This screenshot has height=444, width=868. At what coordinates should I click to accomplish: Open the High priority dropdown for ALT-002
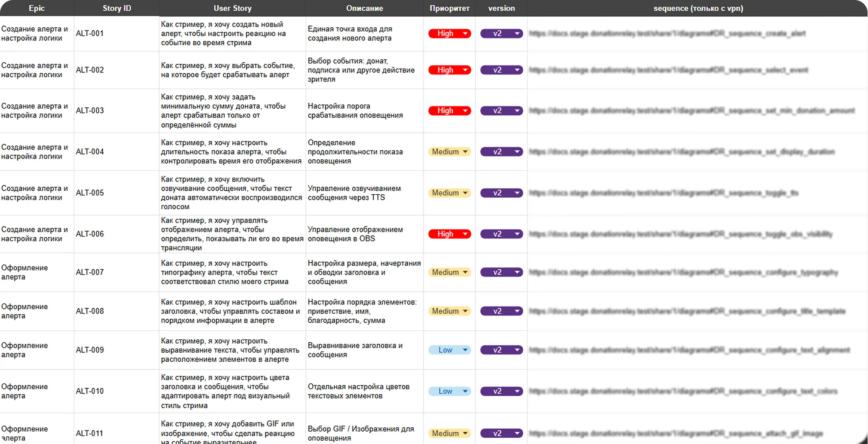450,70
